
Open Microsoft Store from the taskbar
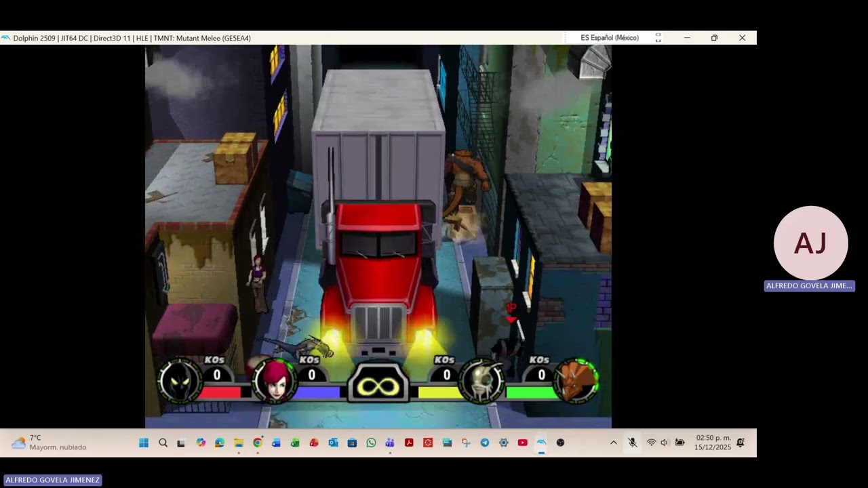click(352, 443)
